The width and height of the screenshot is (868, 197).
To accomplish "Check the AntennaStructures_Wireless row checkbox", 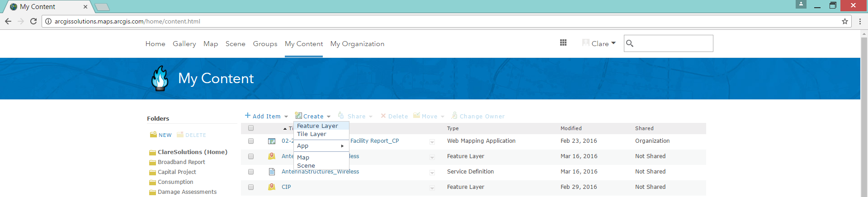I will pyautogui.click(x=251, y=172).
